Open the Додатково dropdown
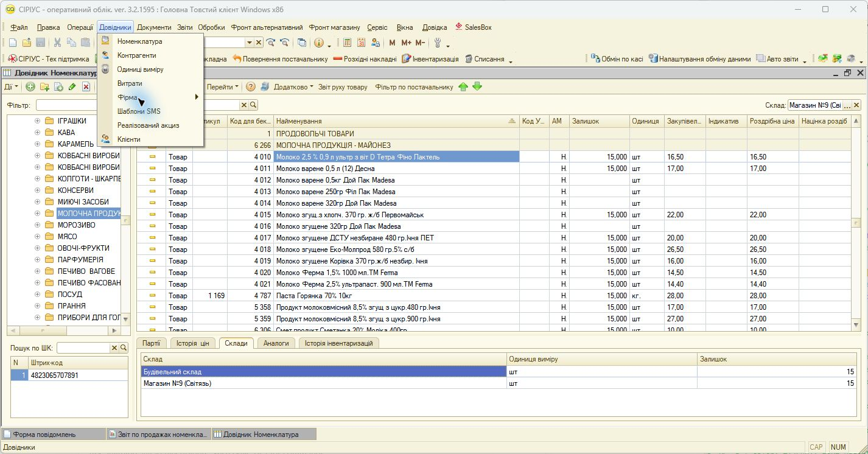The width and height of the screenshot is (868, 454). tap(293, 87)
